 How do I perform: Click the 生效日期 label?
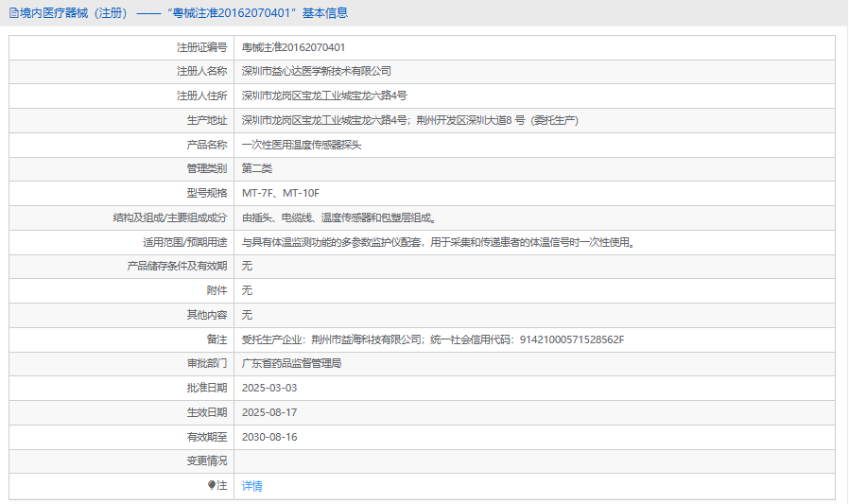click(207, 412)
